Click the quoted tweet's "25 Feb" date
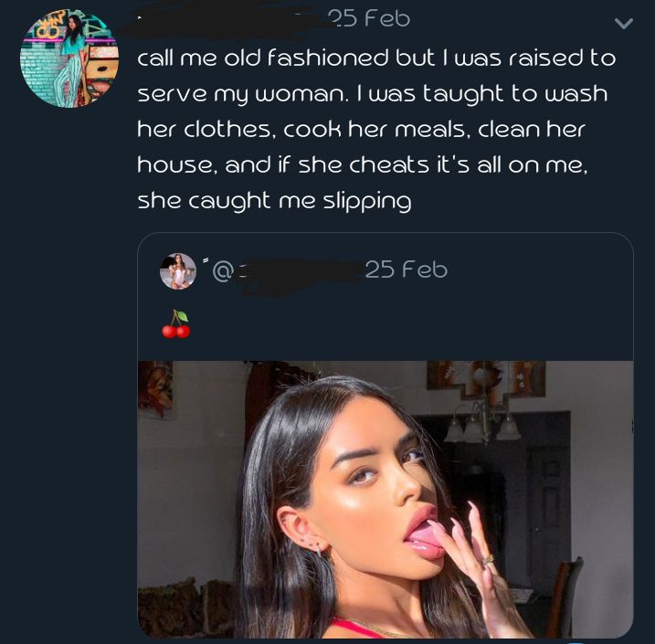Image resolution: width=655 pixels, height=644 pixels. [406, 269]
